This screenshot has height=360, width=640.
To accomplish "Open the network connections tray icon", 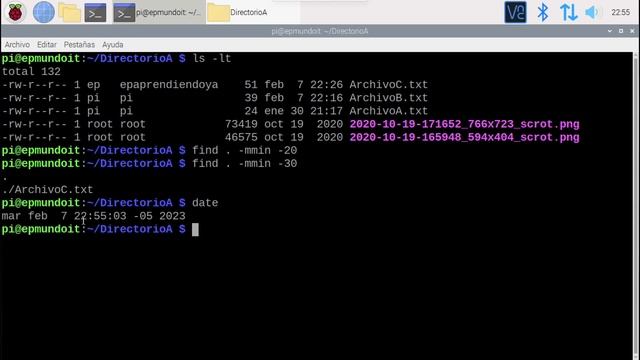I will (568, 12).
